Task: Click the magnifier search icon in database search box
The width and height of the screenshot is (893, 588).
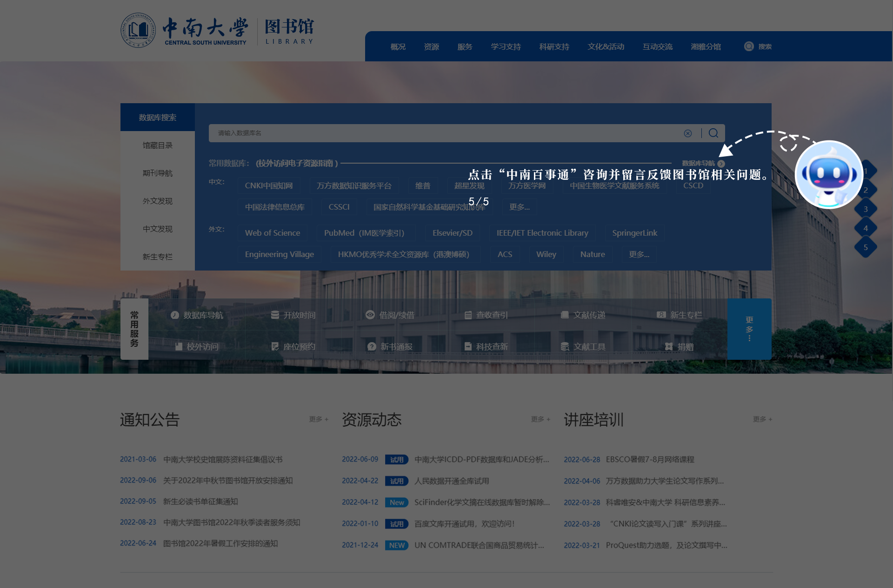Action: coord(713,133)
